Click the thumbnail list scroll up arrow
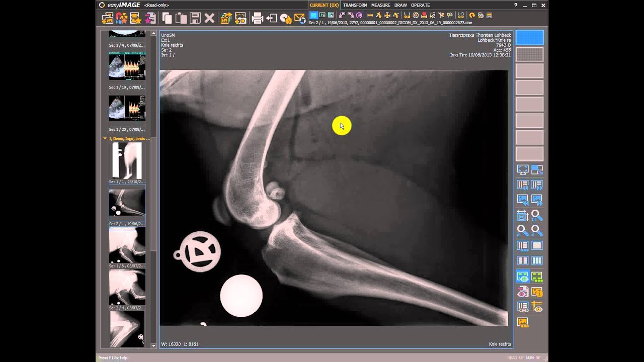Image resolution: width=644 pixels, height=362 pixels. coord(153,33)
